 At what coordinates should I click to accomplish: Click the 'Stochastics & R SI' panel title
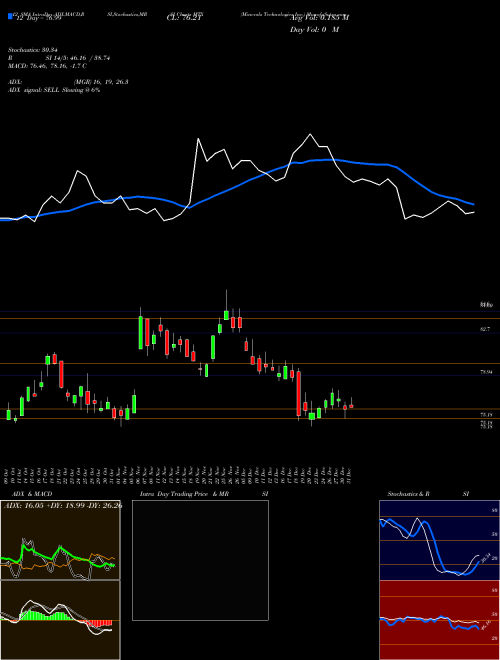tap(428, 494)
